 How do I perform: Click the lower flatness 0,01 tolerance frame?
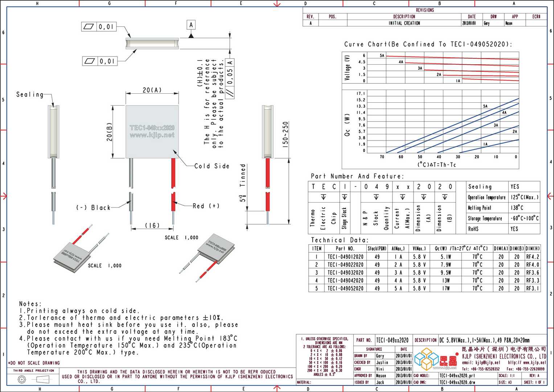tap(100, 61)
